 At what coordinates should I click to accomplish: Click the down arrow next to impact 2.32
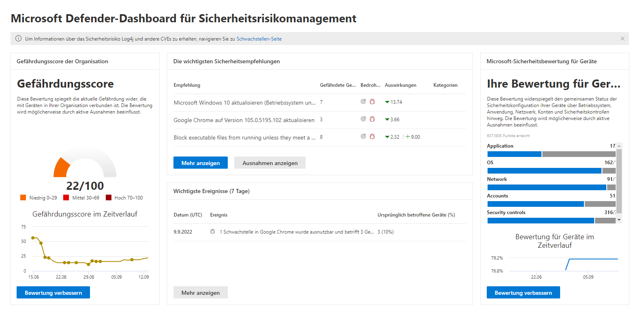pyautogui.click(x=387, y=137)
